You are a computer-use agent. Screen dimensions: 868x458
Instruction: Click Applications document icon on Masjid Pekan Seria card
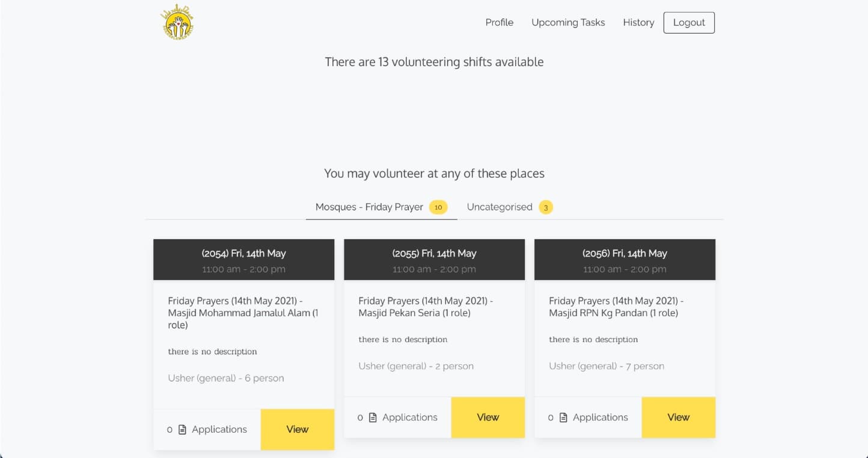coord(373,418)
